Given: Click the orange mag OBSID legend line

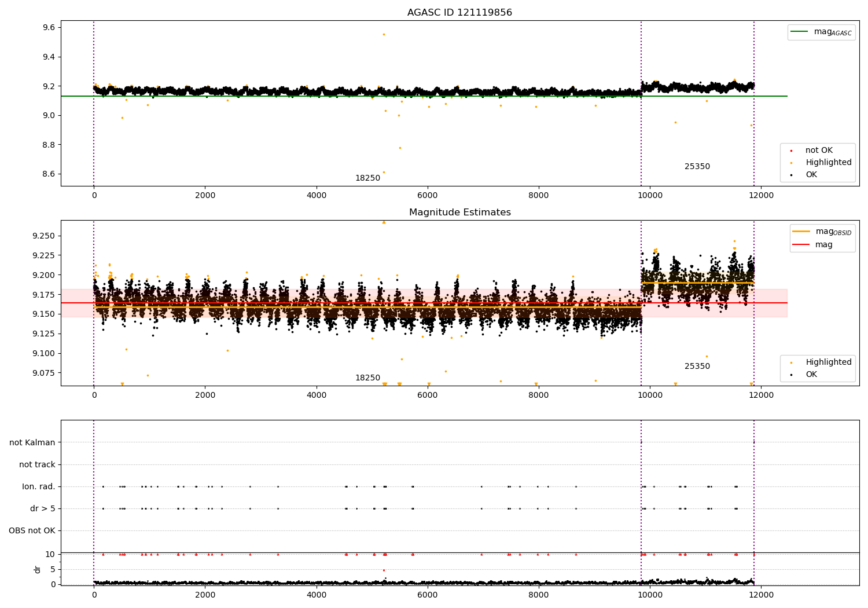Looking at the screenshot, I should pos(801,232).
